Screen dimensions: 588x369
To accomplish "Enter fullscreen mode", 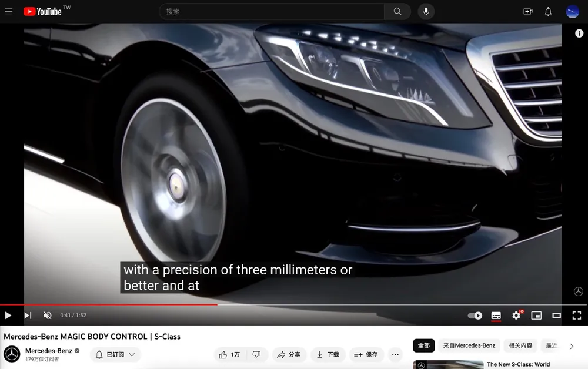I will [577, 316].
